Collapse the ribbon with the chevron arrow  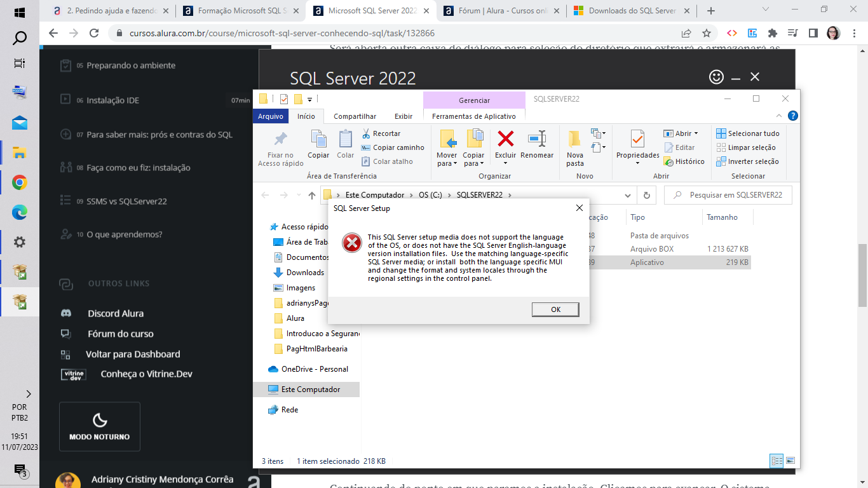click(780, 116)
